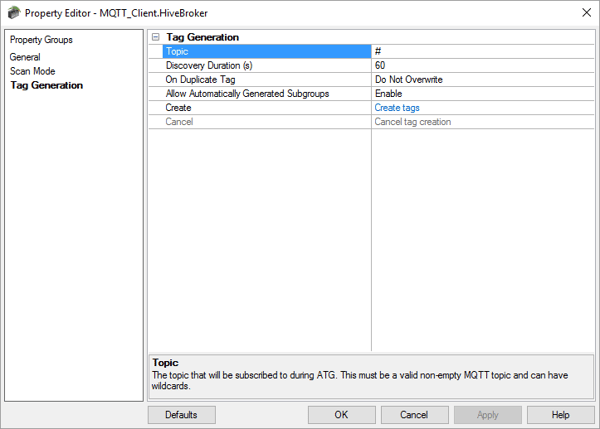This screenshot has width=600, height=429.
Task: Edit the Discovery Duration value 60
Action: tap(480, 65)
